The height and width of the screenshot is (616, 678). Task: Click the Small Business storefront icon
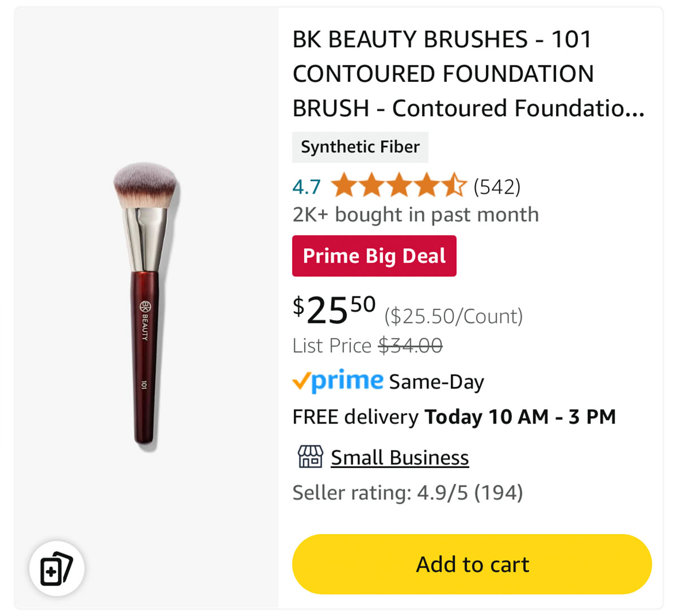click(x=310, y=457)
